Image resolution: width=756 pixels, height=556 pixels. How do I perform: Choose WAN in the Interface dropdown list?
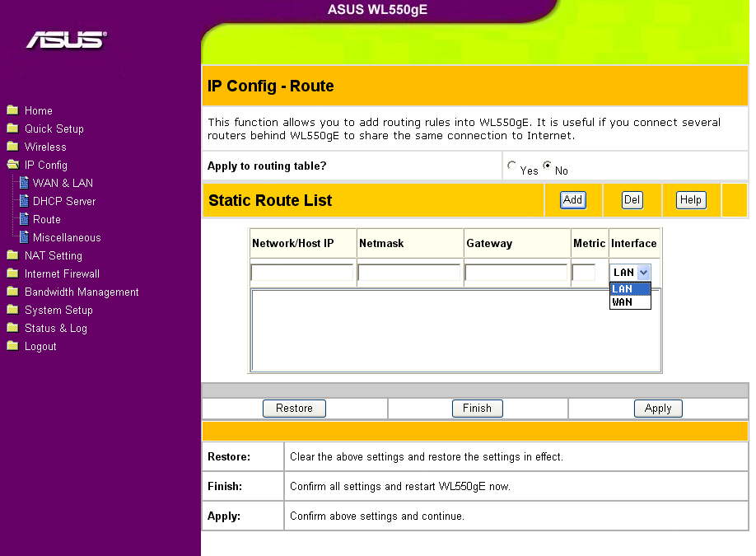[x=630, y=301]
